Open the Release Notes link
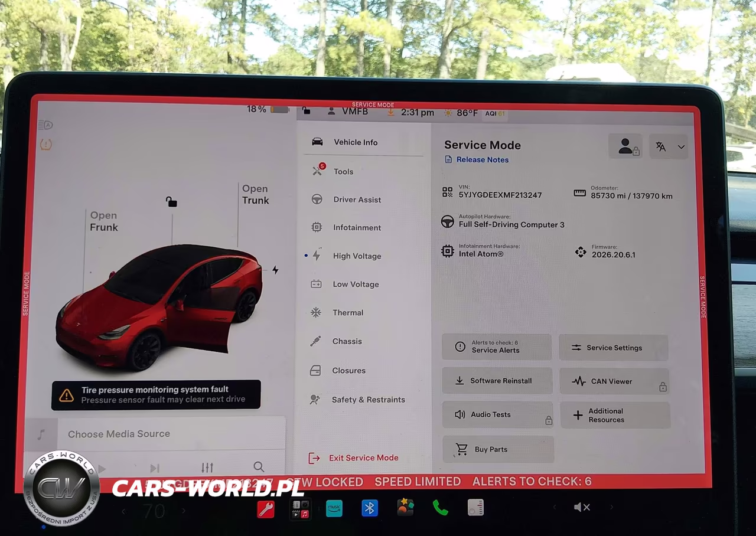This screenshot has height=536, width=756. point(477,160)
